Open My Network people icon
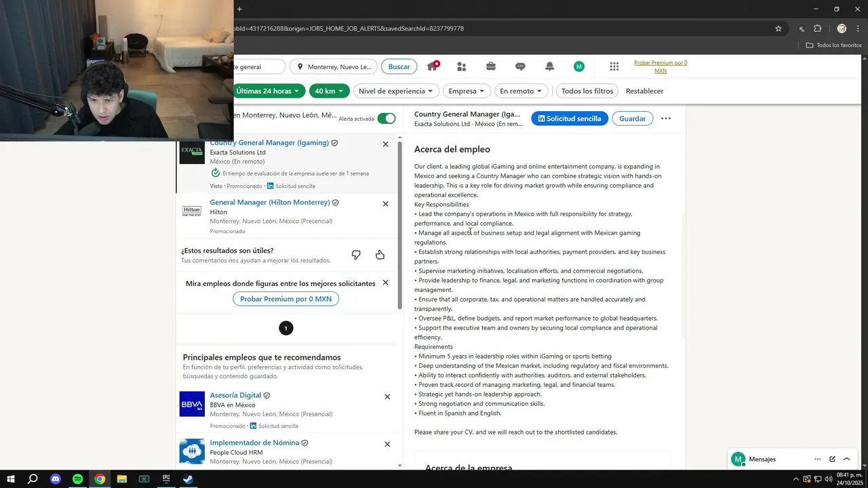 pyautogui.click(x=462, y=66)
